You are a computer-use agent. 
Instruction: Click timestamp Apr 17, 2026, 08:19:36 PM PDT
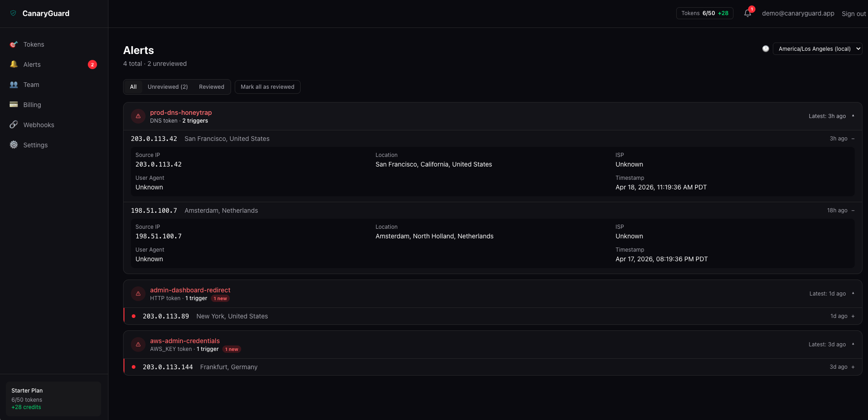point(662,259)
